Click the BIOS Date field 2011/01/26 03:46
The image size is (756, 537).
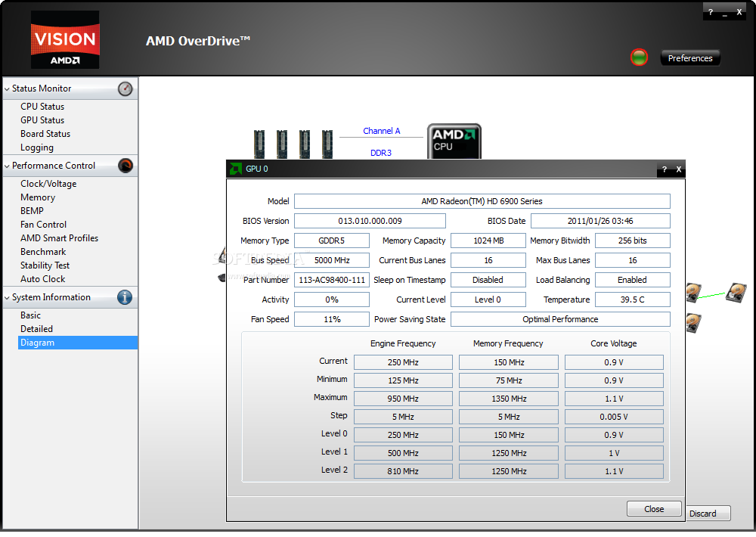pos(600,221)
